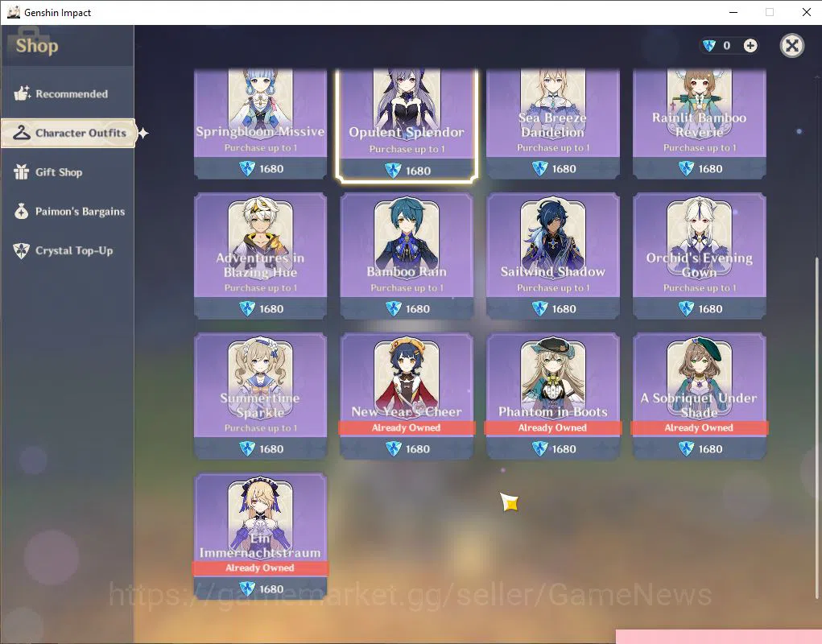Open the Gift Shop tab
Viewport: 822px width, 644px height.
pos(67,172)
